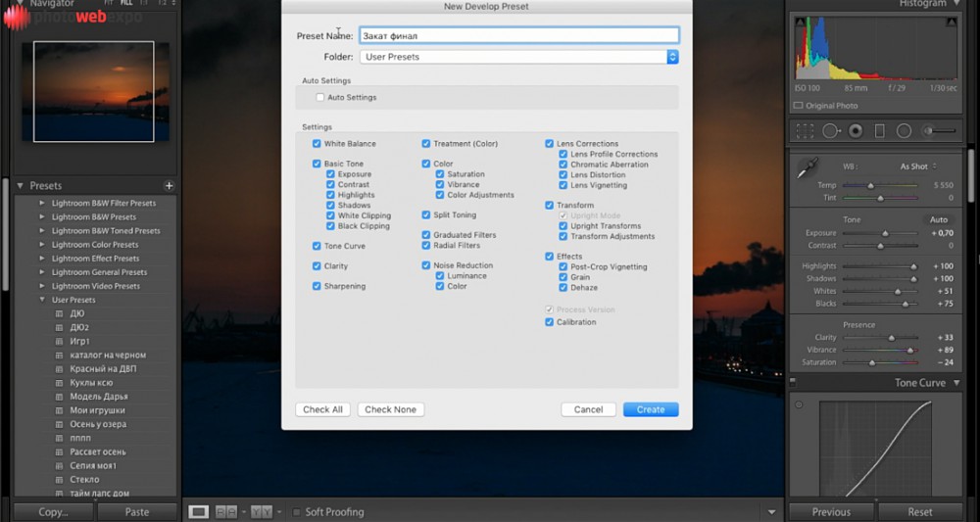
Task: Click the ДЮ preset icon
Action: 60,313
